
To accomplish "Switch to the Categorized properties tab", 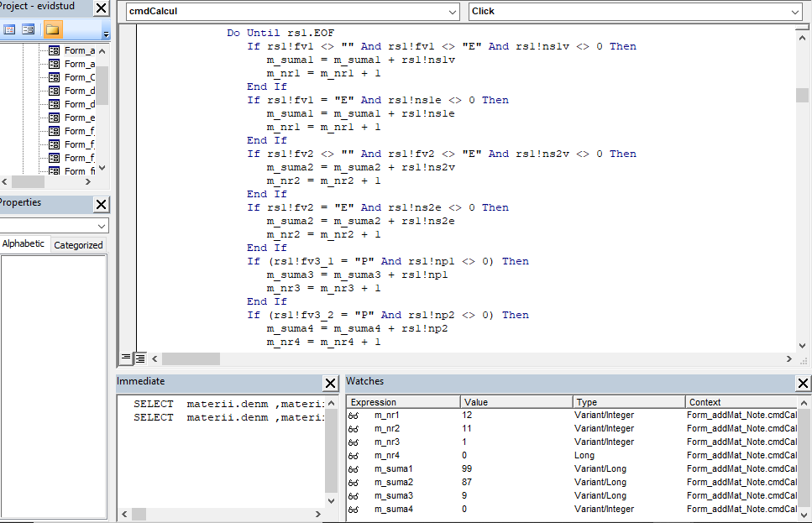I will pos(78,245).
